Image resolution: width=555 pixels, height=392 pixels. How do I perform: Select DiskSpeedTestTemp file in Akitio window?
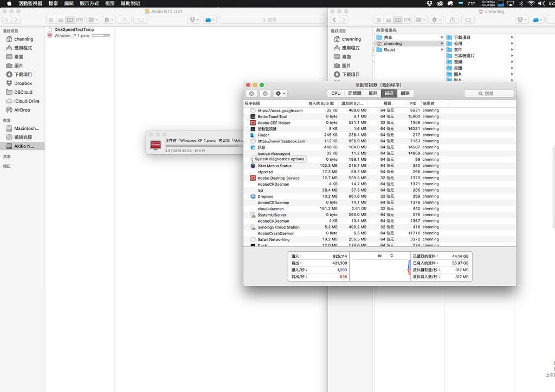pyautogui.click(x=74, y=30)
